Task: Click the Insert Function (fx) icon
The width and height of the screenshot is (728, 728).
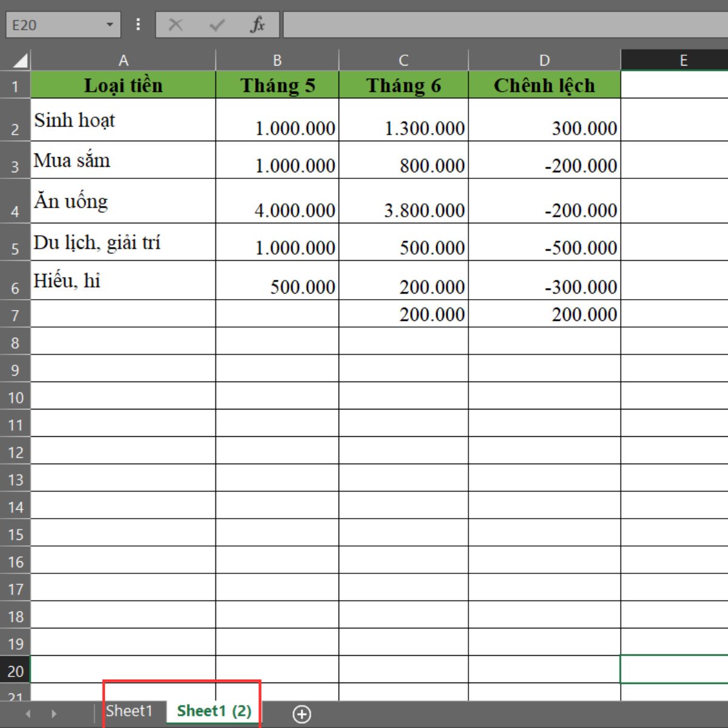Action: (x=258, y=25)
